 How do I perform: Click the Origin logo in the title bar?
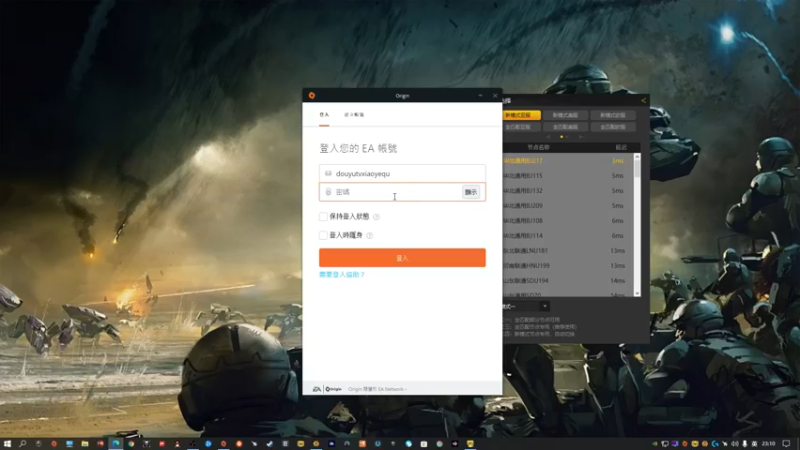pyautogui.click(x=312, y=95)
